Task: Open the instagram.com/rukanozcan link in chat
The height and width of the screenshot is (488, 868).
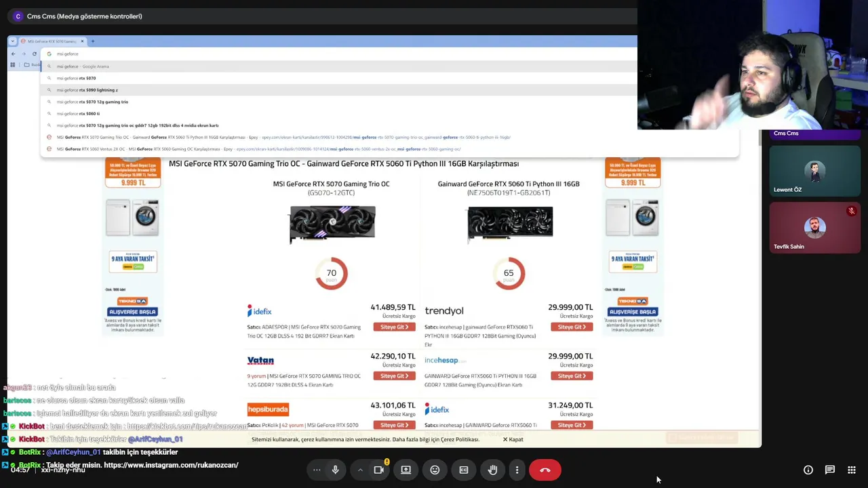Action: pyautogui.click(x=171, y=465)
